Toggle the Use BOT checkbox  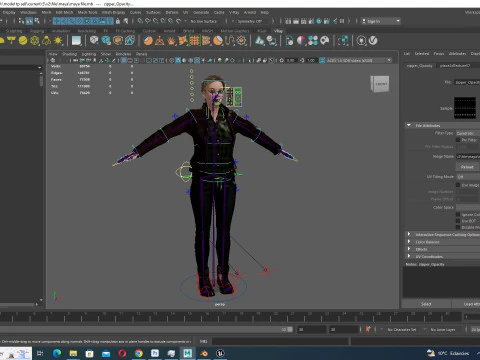tap(458, 221)
